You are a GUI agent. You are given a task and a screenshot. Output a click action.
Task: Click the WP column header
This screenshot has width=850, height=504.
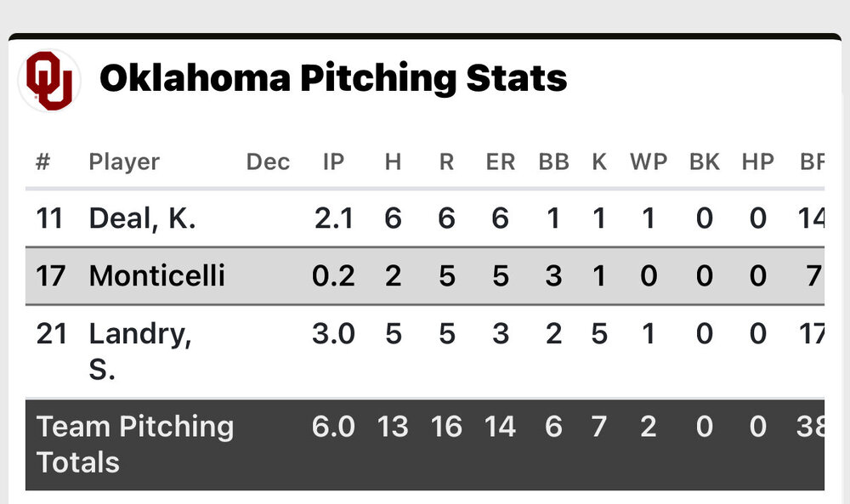(649, 161)
